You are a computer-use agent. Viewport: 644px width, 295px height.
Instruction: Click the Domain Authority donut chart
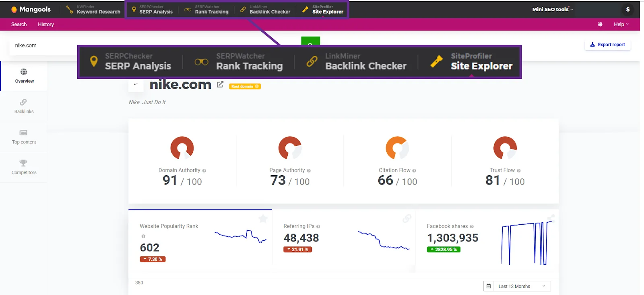pos(182,148)
